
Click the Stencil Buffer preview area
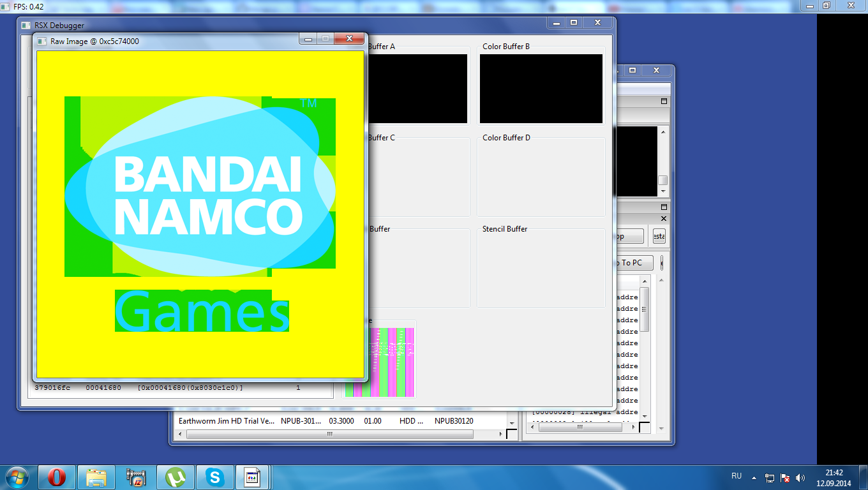541,269
